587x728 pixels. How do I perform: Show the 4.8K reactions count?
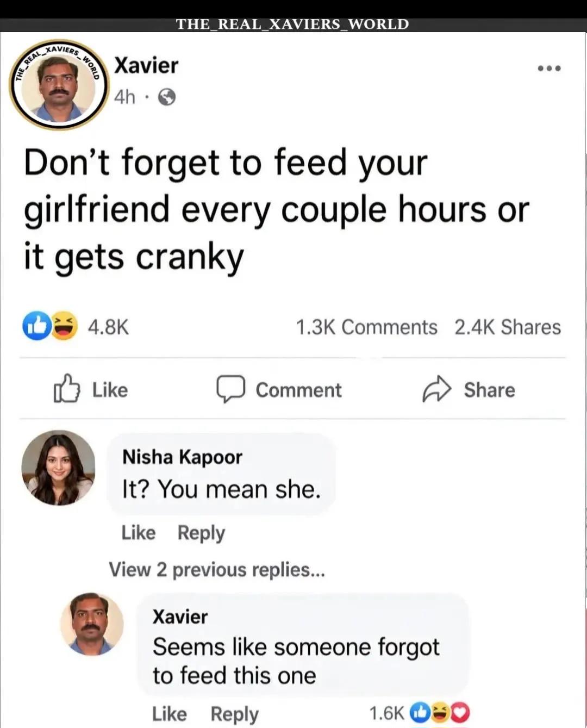pos(108,327)
